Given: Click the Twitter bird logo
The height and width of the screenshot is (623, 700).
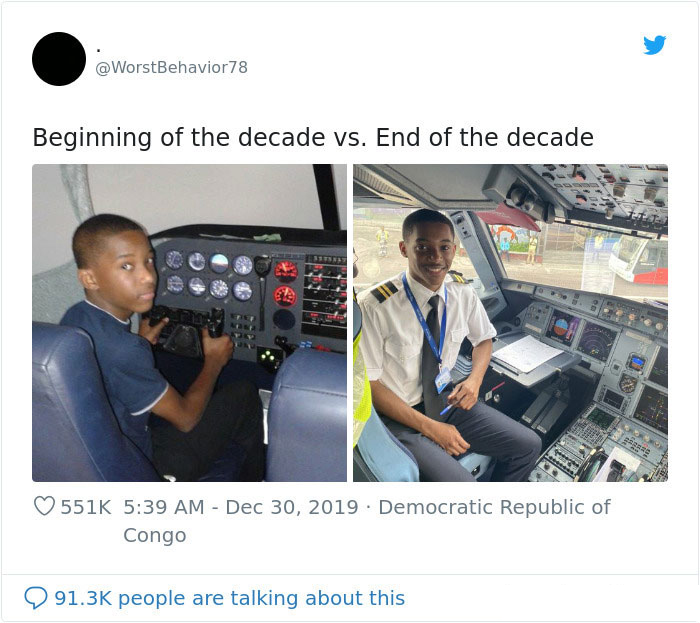Looking at the screenshot, I should (654, 45).
